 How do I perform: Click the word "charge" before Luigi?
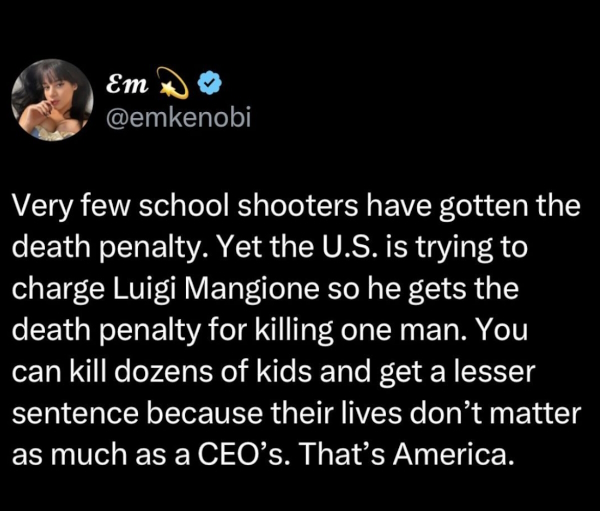[52, 283]
